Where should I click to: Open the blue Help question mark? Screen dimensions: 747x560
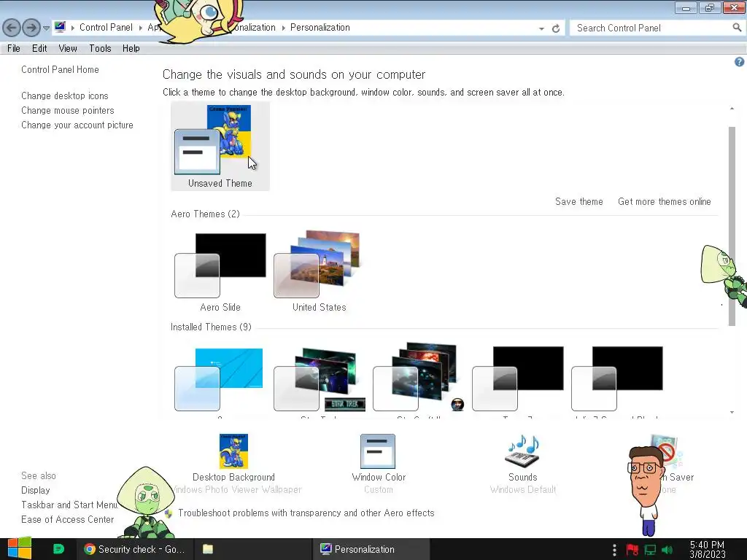pyautogui.click(x=739, y=62)
